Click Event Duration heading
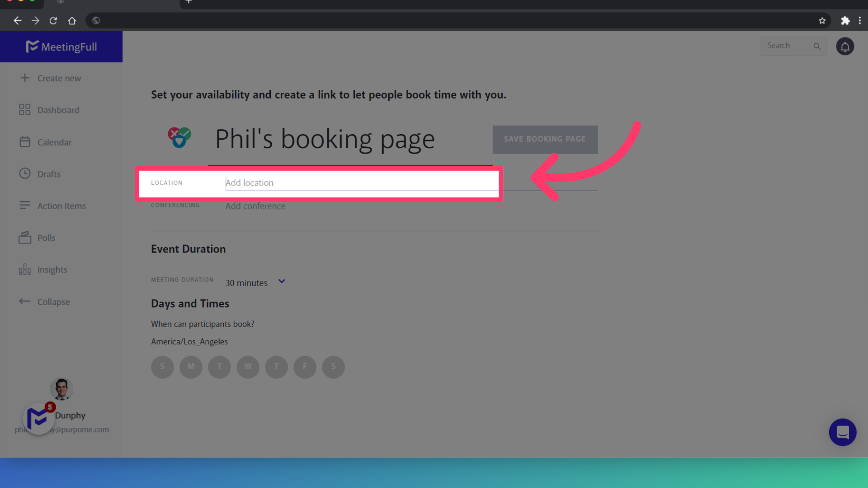Viewport: 868px width, 488px height. tap(188, 249)
